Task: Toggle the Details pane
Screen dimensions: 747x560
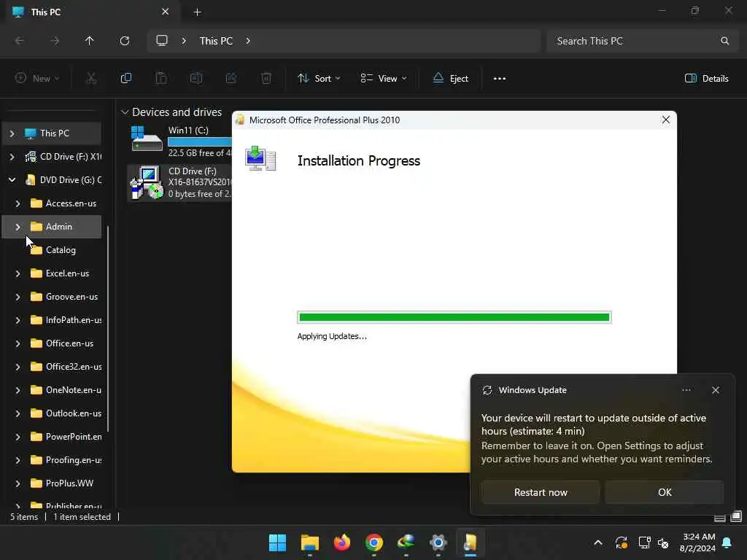Action: tap(706, 79)
